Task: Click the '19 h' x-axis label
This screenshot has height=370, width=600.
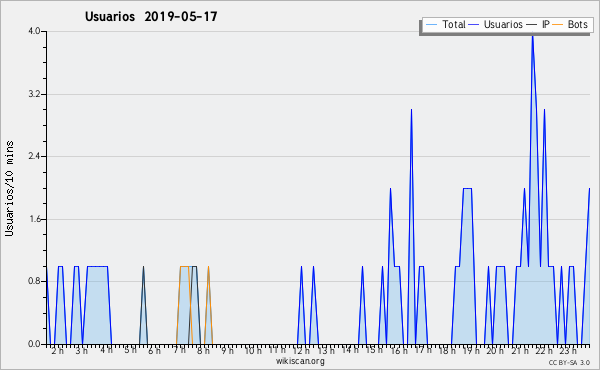Action: [471, 350]
